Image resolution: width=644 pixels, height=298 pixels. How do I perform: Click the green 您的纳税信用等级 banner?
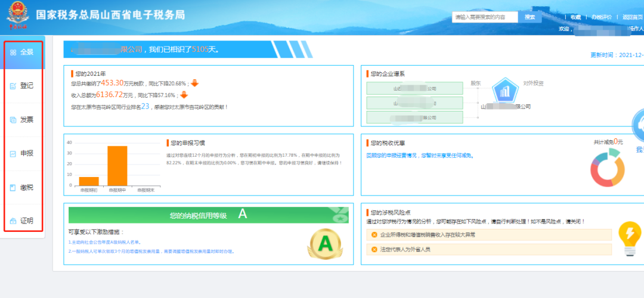(x=208, y=215)
